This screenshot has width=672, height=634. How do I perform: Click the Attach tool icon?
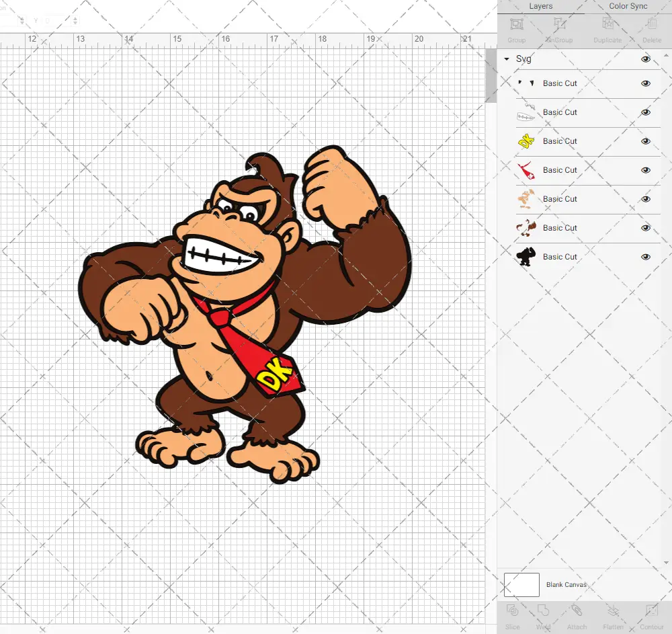click(x=577, y=610)
